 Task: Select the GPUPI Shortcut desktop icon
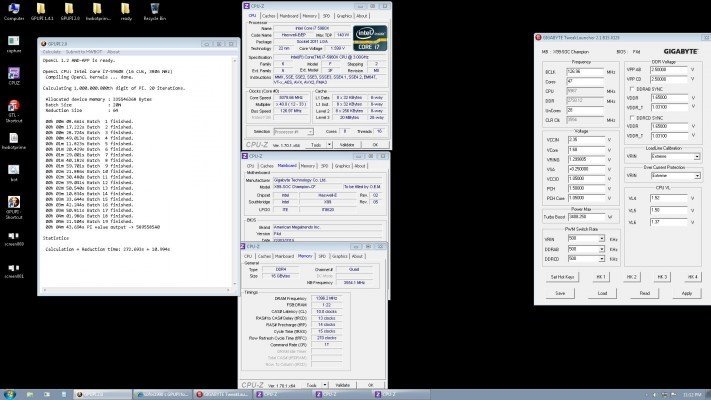14,207
